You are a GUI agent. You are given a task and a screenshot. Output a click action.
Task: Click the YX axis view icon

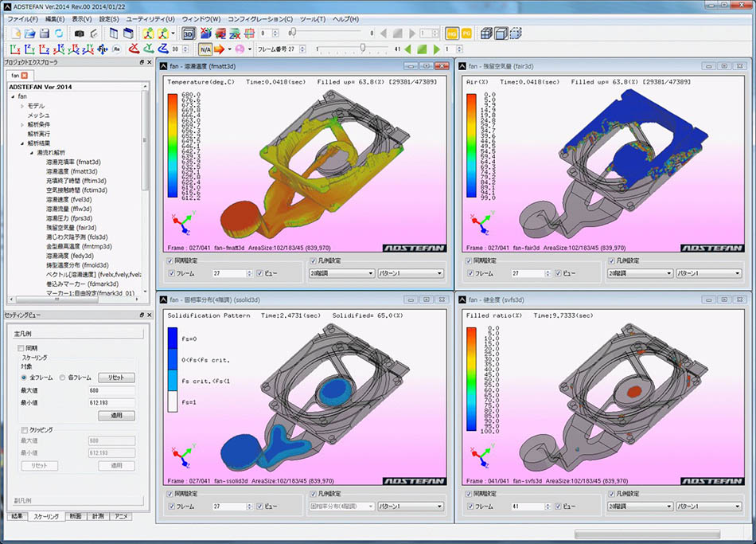click(15, 49)
